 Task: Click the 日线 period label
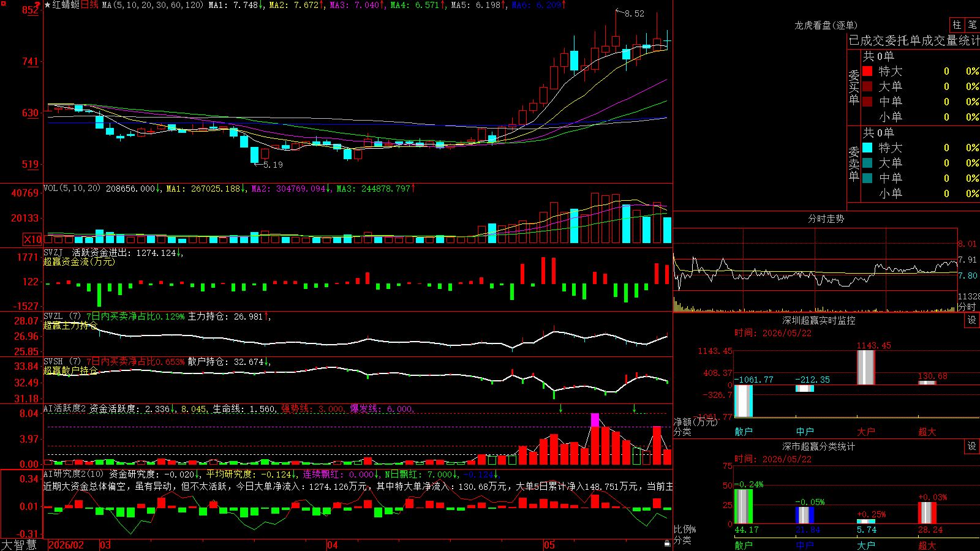(89, 5)
